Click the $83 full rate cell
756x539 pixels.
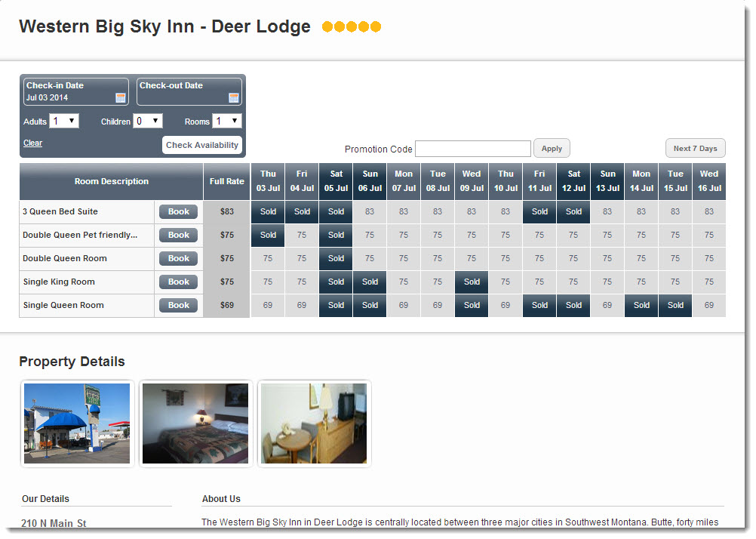[226, 211]
